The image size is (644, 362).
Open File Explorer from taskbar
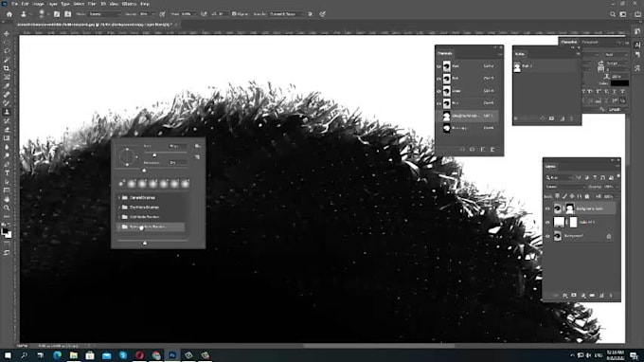pyautogui.click(x=74, y=355)
